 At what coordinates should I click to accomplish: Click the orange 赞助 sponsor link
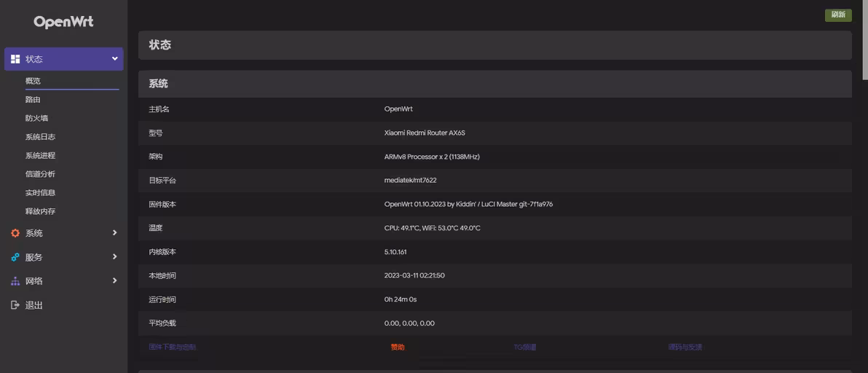click(398, 348)
